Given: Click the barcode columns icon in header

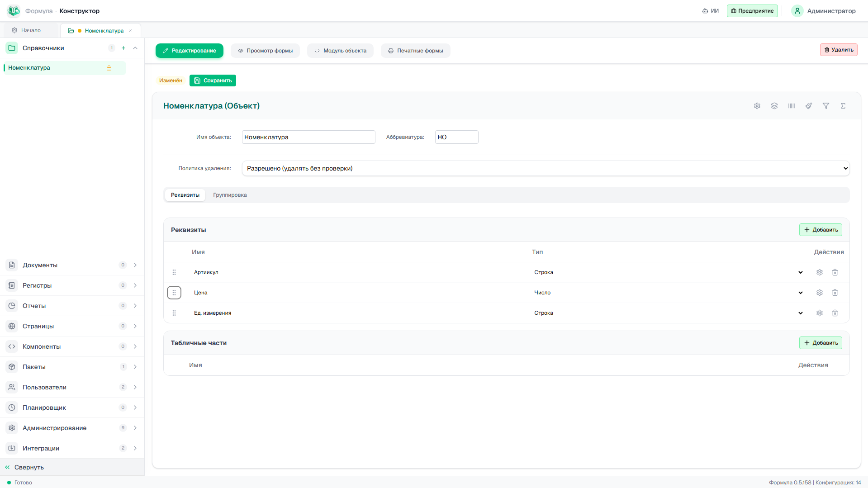Looking at the screenshot, I should tap(792, 106).
